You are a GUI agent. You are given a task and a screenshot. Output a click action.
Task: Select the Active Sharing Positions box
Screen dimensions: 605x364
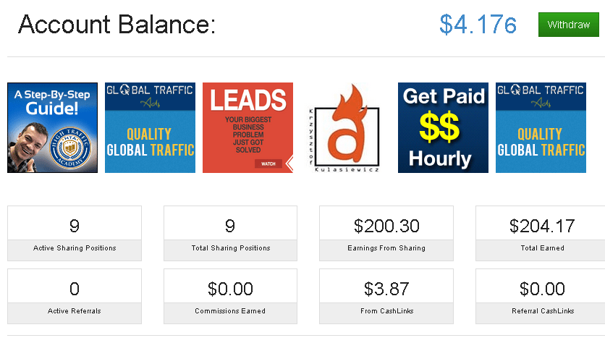(x=75, y=233)
